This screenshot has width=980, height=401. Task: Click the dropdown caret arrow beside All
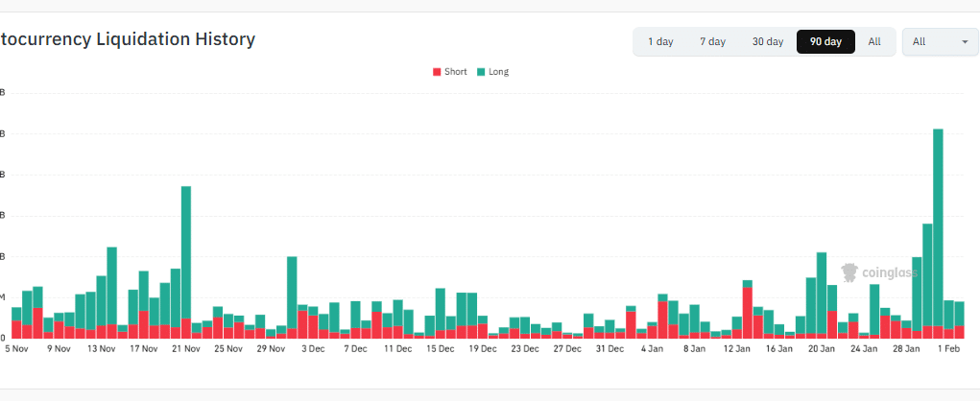[964, 42]
